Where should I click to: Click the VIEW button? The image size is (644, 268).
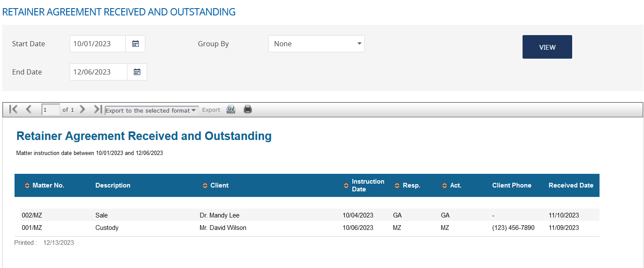coord(547,47)
